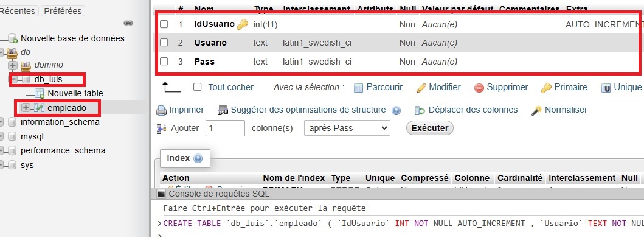Click the primary key icon next to IdUsuario

pos(242,25)
